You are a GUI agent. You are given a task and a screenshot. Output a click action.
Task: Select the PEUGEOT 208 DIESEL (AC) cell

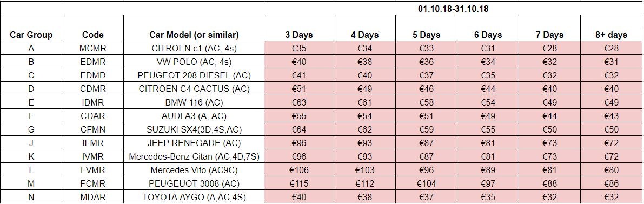coord(194,76)
